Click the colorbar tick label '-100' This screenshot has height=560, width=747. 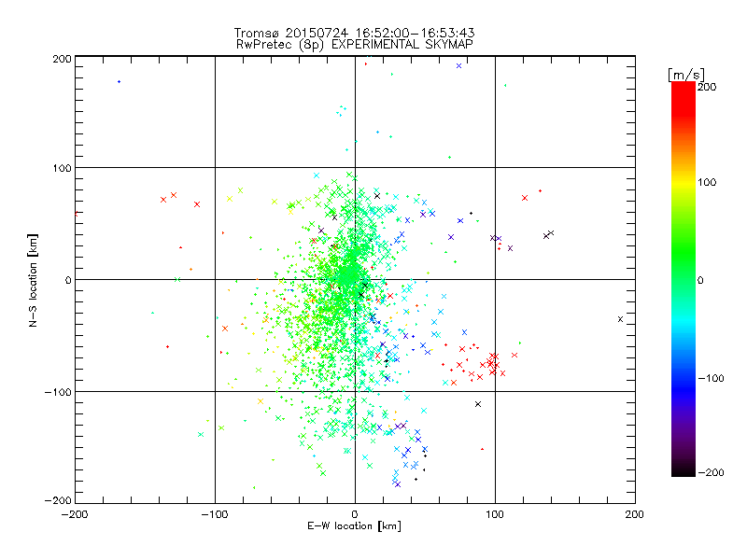click(x=711, y=378)
